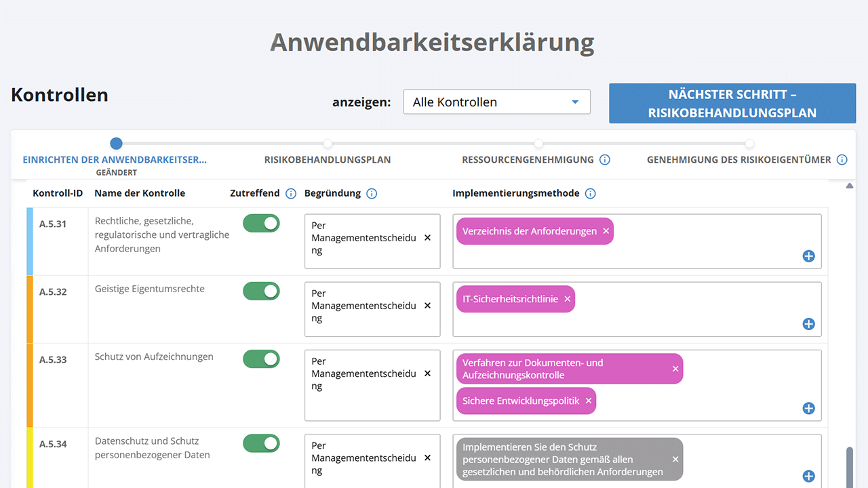The image size is (868, 488).
Task: Click info icon beside Begründung header
Action: [372, 194]
